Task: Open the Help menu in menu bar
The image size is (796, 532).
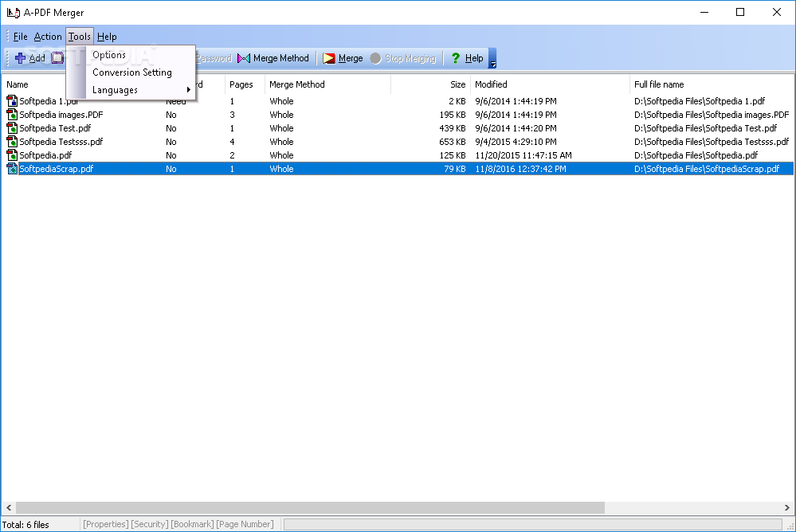Action: 107,37
